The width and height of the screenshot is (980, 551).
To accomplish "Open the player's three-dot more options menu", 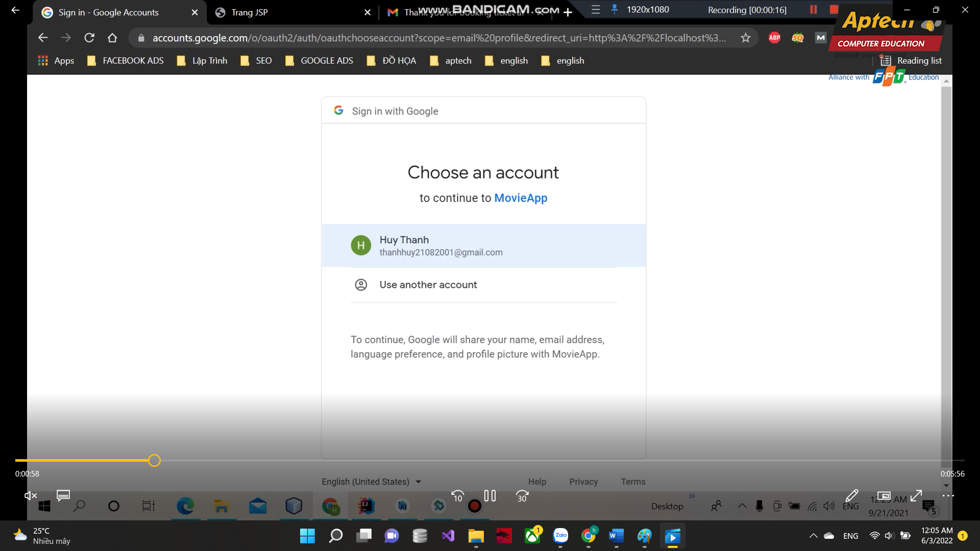I will click(x=948, y=495).
